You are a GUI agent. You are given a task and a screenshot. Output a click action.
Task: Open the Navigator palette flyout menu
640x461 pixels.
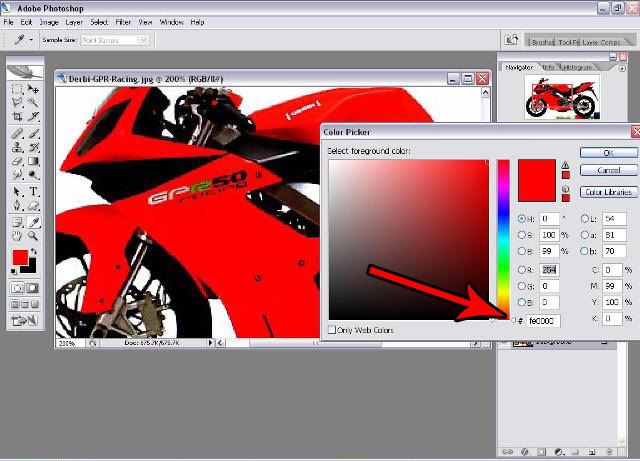tap(622, 68)
